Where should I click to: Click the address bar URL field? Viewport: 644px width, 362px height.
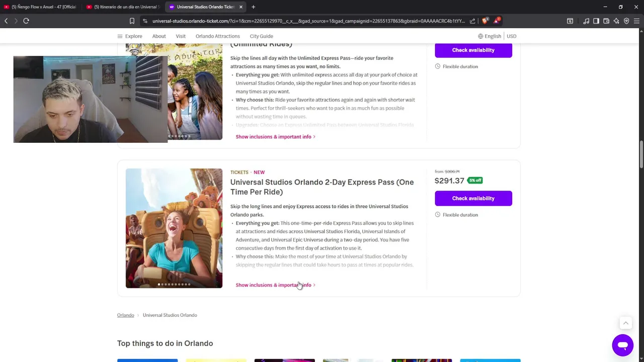(308, 21)
